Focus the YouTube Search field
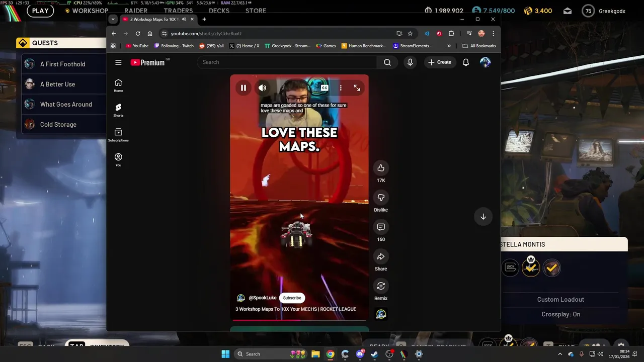The width and height of the screenshot is (644, 362). [287, 62]
